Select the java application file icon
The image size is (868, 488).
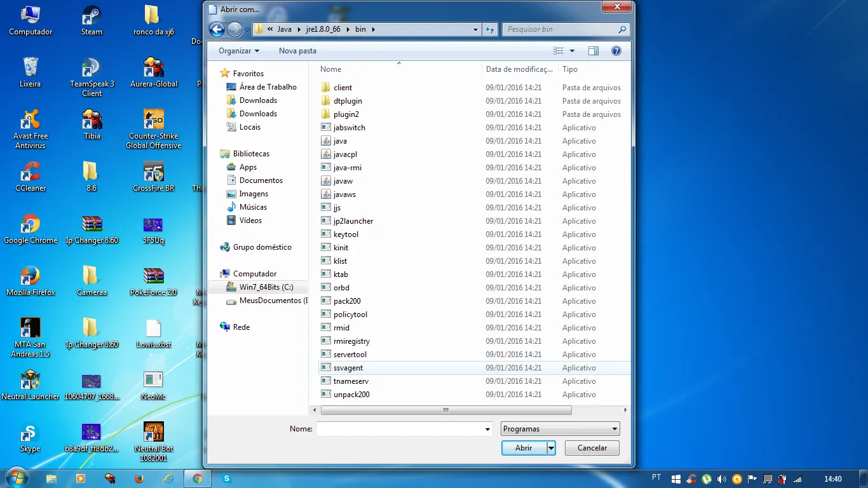point(326,141)
